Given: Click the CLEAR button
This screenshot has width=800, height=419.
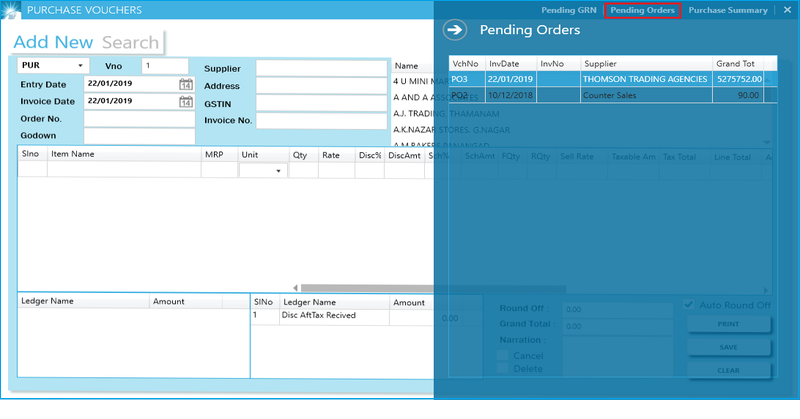Looking at the screenshot, I should pyautogui.click(x=728, y=371).
